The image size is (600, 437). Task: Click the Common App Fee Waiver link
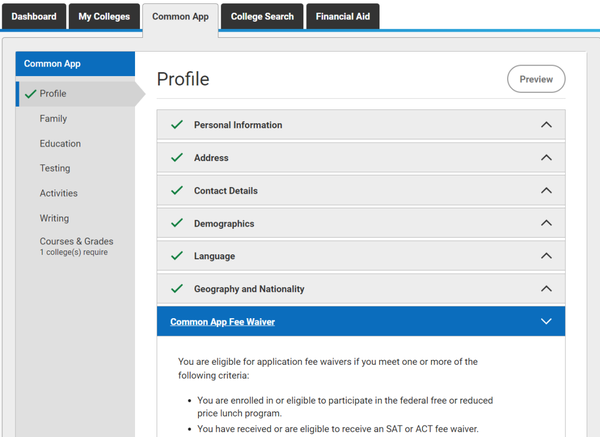[222, 322]
